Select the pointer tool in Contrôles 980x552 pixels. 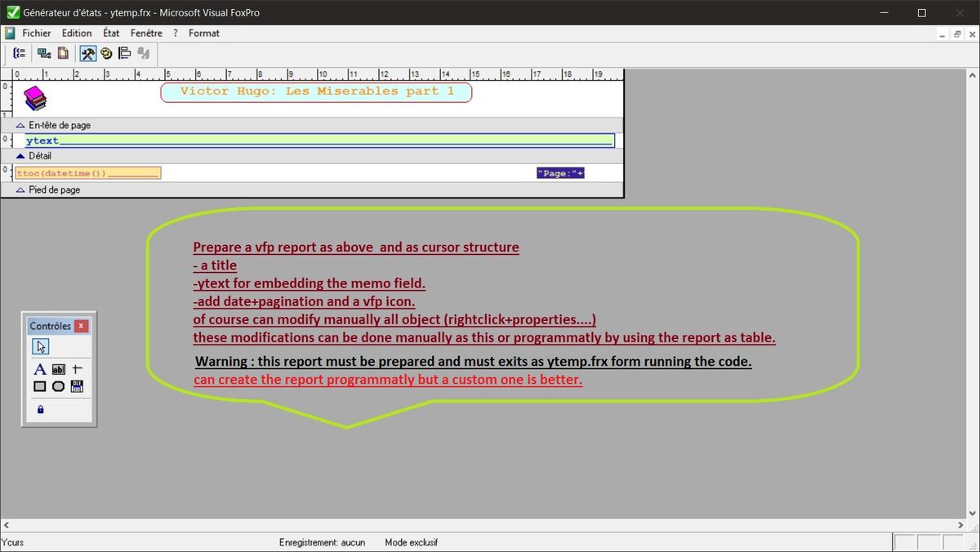pyautogui.click(x=40, y=346)
